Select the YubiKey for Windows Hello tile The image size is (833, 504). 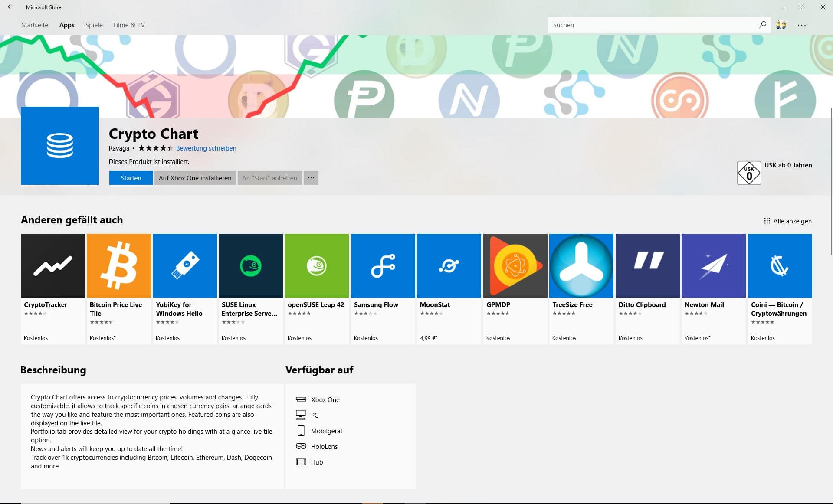click(185, 266)
